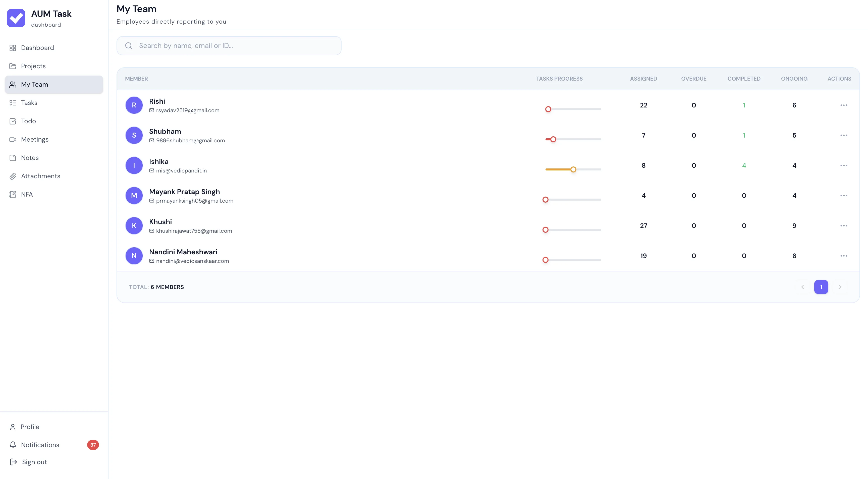Click the 37 notifications badge

93,445
